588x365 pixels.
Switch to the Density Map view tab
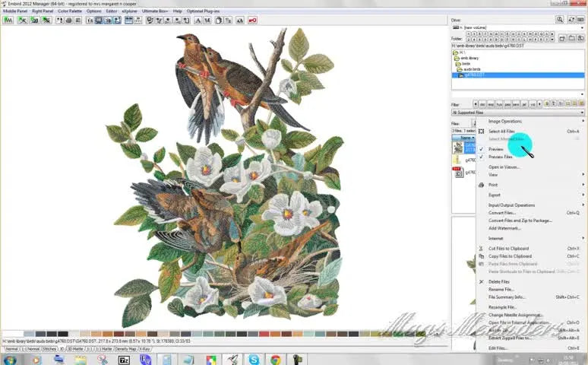[125, 349]
